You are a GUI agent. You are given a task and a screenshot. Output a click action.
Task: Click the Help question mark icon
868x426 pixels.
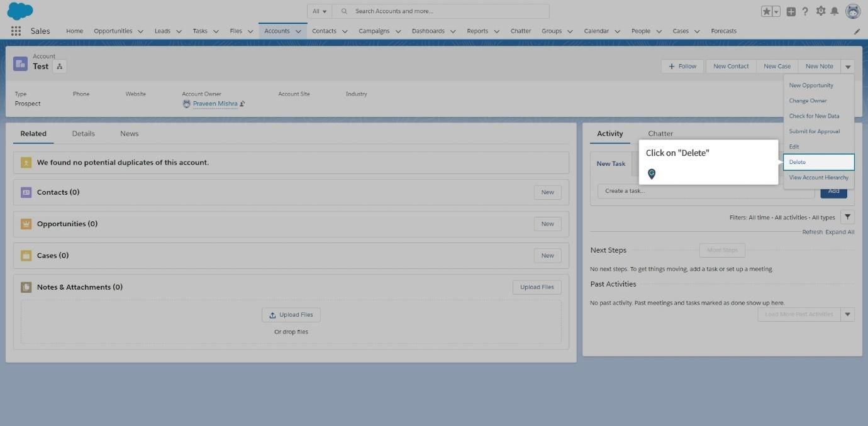coord(805,11)
